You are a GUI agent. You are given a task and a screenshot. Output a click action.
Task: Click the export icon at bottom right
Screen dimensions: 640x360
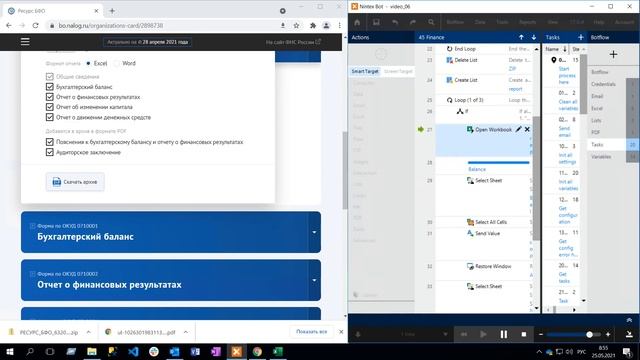click(x=629, y=334)
